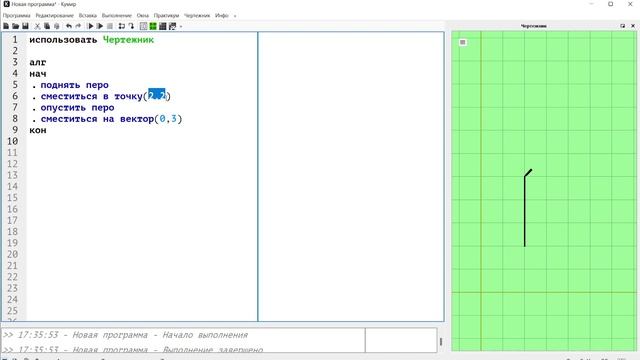This screenshot has height=360, width=640.
Task: Step into algorithm icon
Action: 131,26
